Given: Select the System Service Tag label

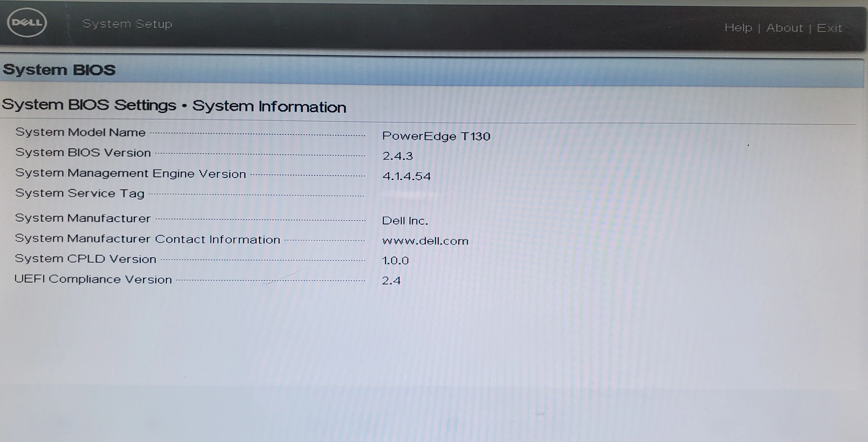Looking at the screenshot, I should point(80,193).
